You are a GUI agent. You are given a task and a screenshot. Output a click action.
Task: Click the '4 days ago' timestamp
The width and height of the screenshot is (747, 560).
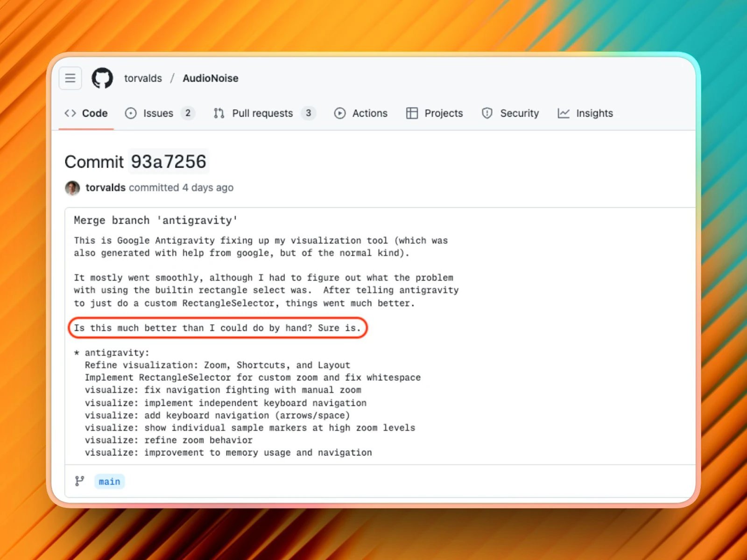click(208, 187)
